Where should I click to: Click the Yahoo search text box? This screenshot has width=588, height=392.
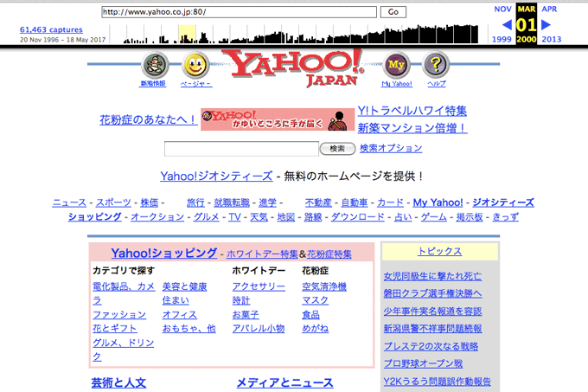[x=241, y=149]
